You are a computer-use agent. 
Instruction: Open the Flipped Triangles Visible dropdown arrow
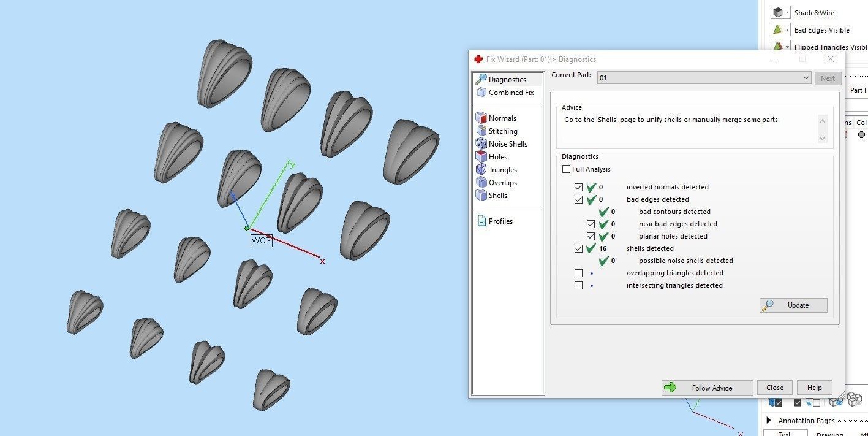[788, 47]
